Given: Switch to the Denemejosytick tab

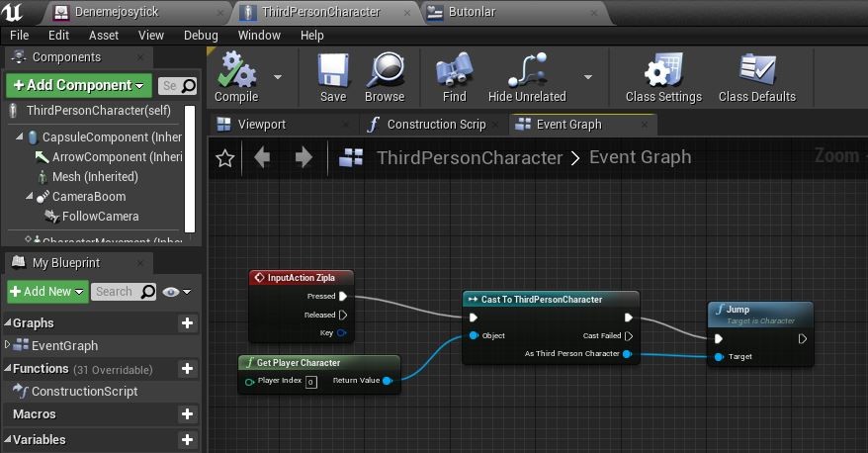Looking at the screenshot, I should pos(117,12).
